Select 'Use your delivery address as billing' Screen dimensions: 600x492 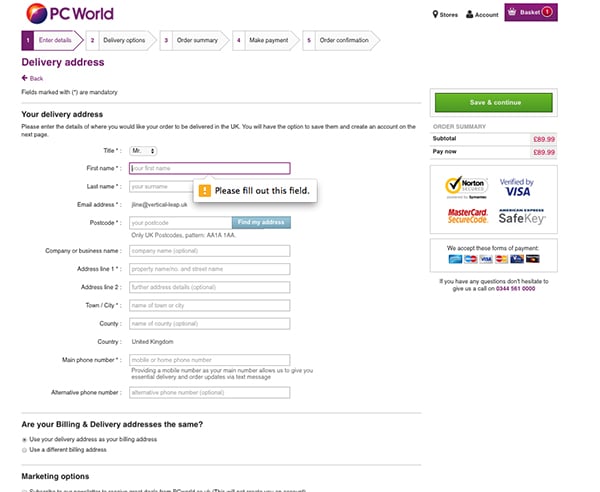tap(24, 440)
